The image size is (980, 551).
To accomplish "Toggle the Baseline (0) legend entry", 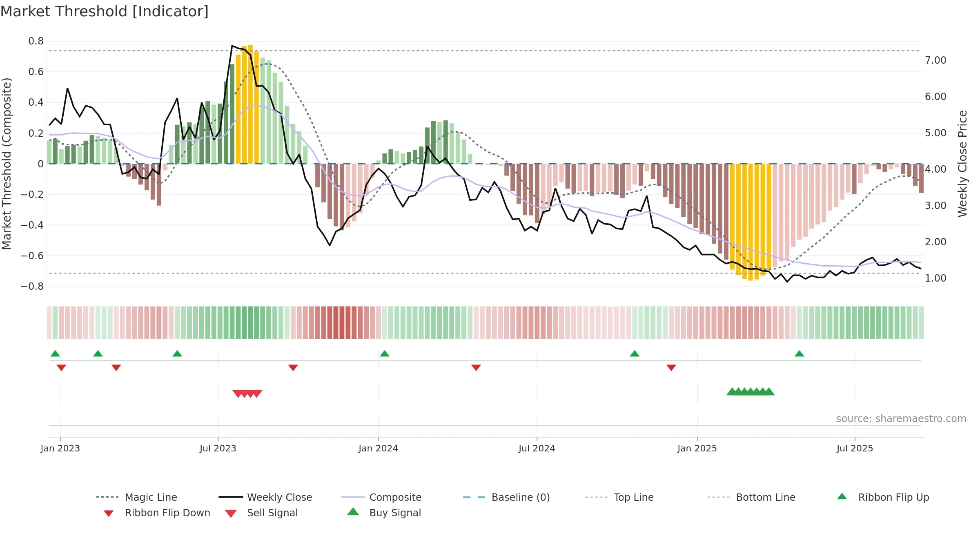I will click(506, 497).
